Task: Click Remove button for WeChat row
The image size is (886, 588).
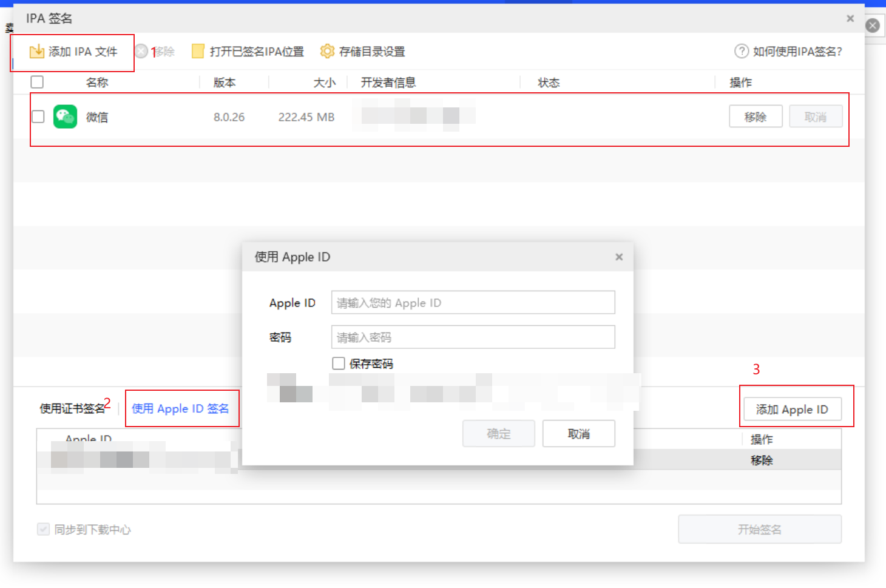Action: (x=756, y=117)
